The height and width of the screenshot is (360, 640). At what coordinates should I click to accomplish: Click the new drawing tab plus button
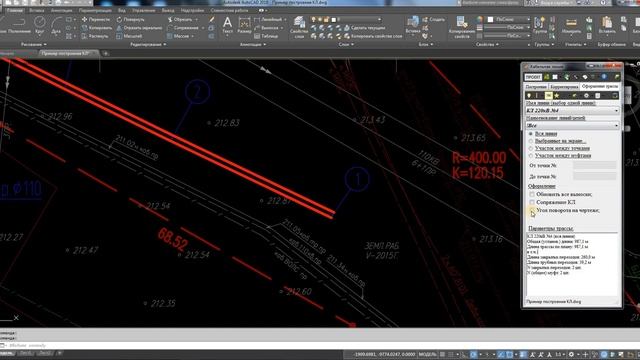tap(105, 53)
